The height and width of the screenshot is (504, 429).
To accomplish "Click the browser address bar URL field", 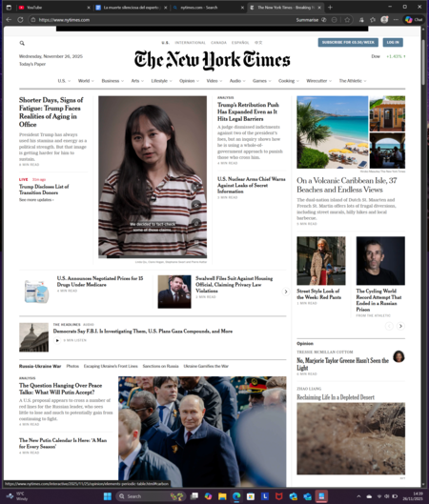I will [x=161, y=20].
